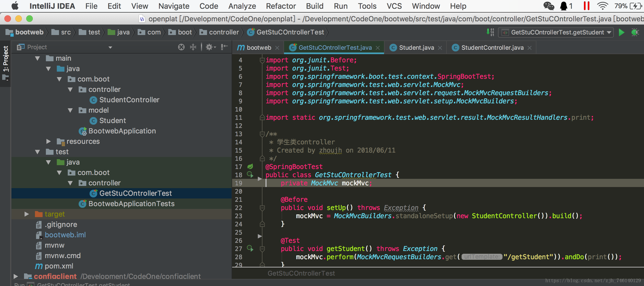Click the run gutter icon at line 18
644x286 pixels.
(250, 174)
